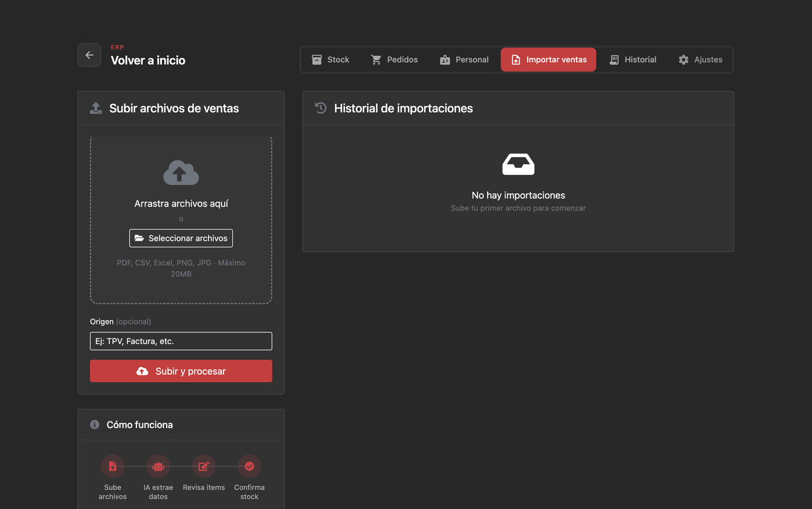Click the empty inbox tray icon
This screenshot has width=812, height=509.
(x=518, y=164)
